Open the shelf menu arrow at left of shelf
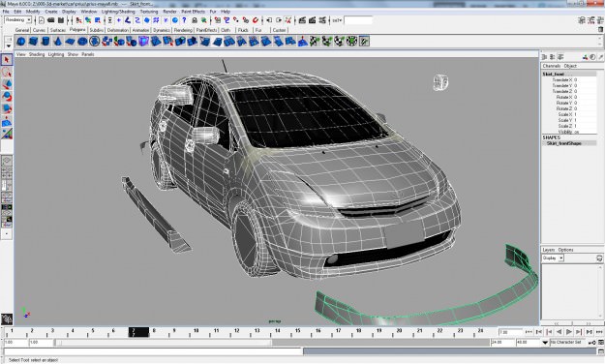Image resolution: width=605 pixels, height=364 pixels. (8, 45)
